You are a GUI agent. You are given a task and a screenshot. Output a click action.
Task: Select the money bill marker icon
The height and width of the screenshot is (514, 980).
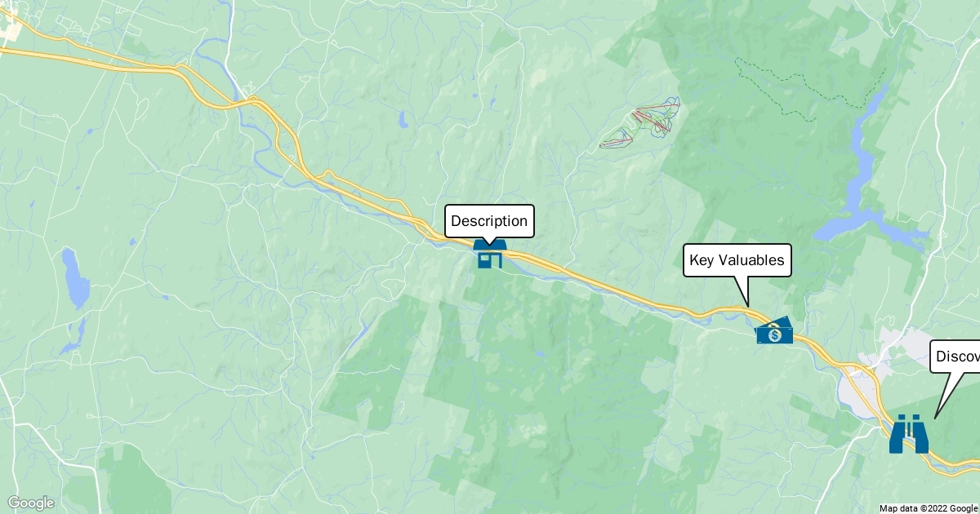click(x=774, y=331)
